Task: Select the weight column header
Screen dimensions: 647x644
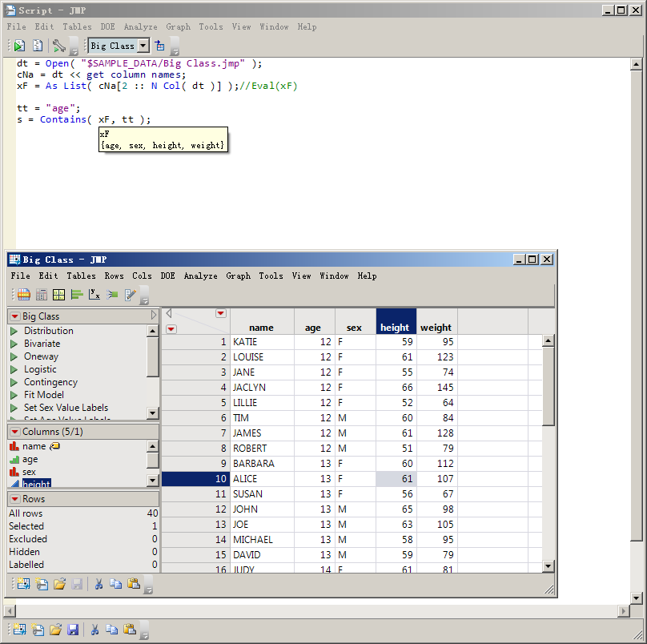Action: (436, 327)
